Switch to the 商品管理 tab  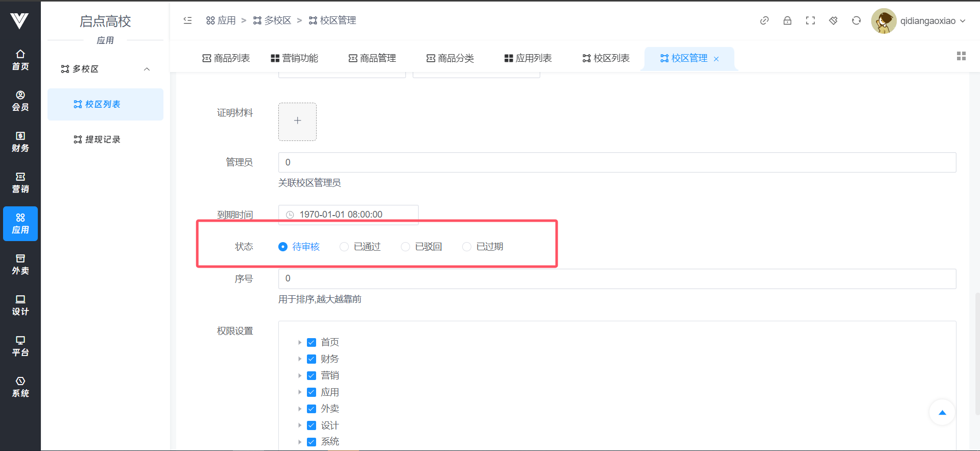tap(372, 58)
